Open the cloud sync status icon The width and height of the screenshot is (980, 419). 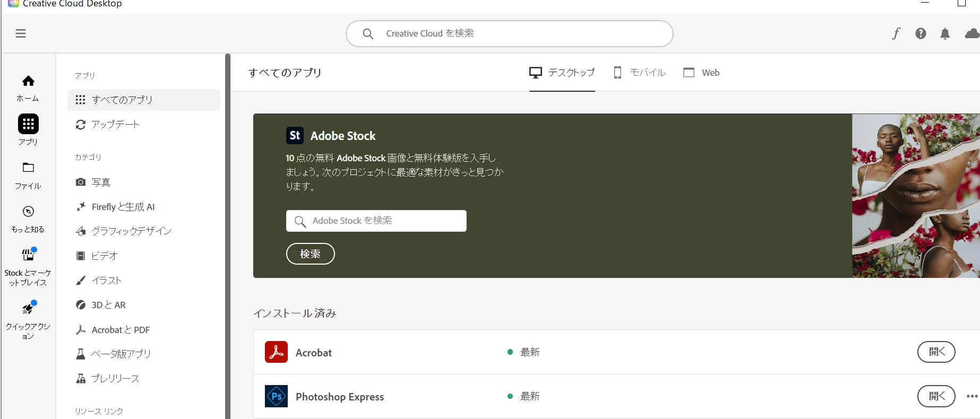(x=972, y=33)
